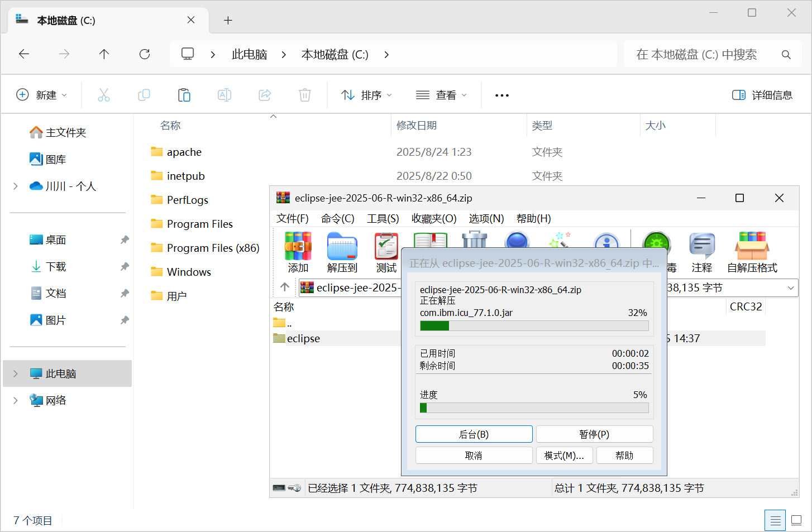Click the PC monitor icon in address bar

coord(188,54)
